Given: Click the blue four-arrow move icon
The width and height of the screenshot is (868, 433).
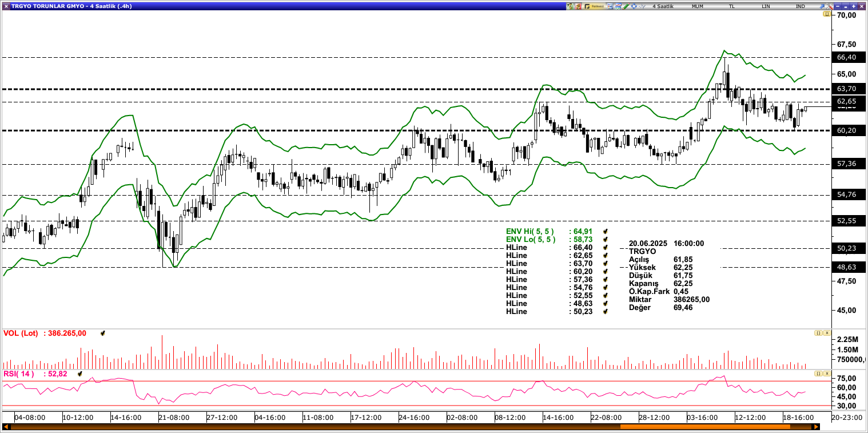Looking at the screenshot, I should [634, 6].
